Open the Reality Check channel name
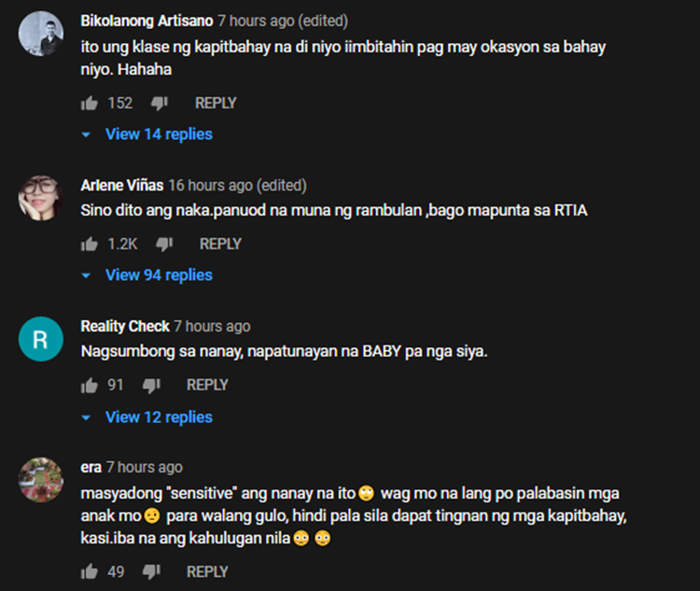700x591 pixels. [x=125, y=327]
